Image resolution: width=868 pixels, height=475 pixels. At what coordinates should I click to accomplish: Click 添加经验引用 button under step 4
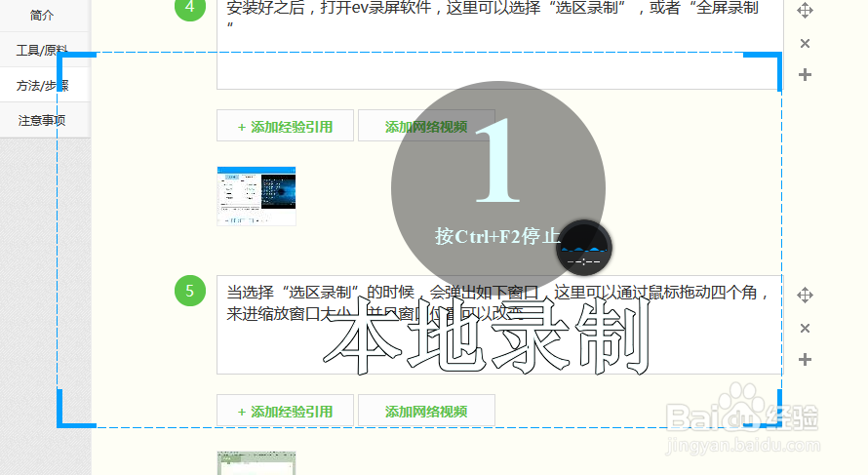(285, 127)
